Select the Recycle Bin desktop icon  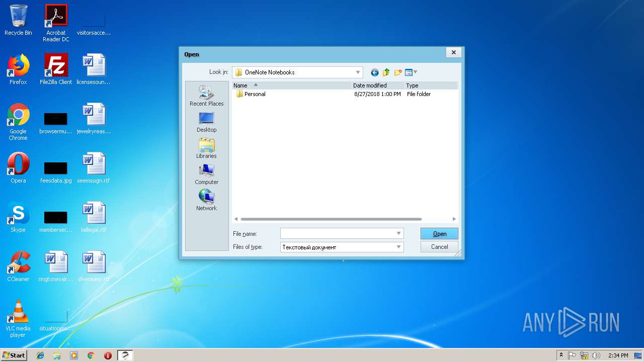(x=18, y=20)
